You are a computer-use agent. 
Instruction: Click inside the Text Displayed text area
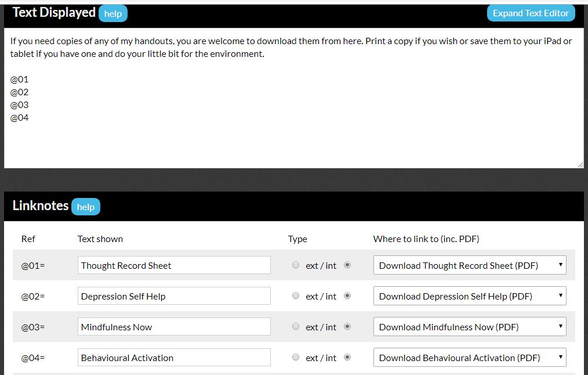pos(293,98)
